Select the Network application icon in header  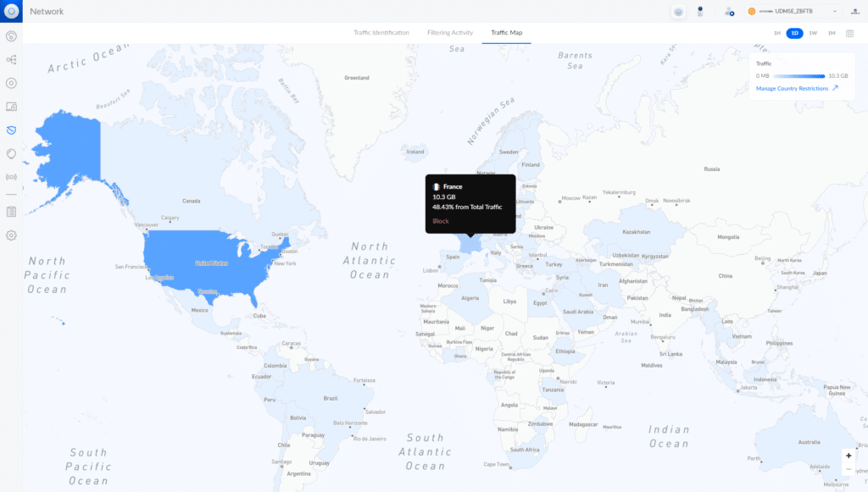[678, 12]
